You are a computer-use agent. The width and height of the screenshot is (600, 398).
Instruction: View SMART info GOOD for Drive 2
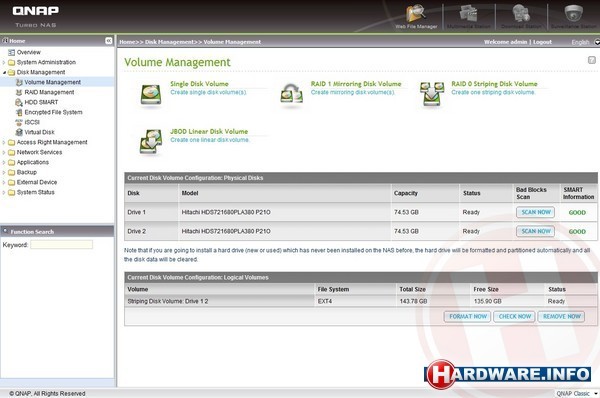click(577, 232)
